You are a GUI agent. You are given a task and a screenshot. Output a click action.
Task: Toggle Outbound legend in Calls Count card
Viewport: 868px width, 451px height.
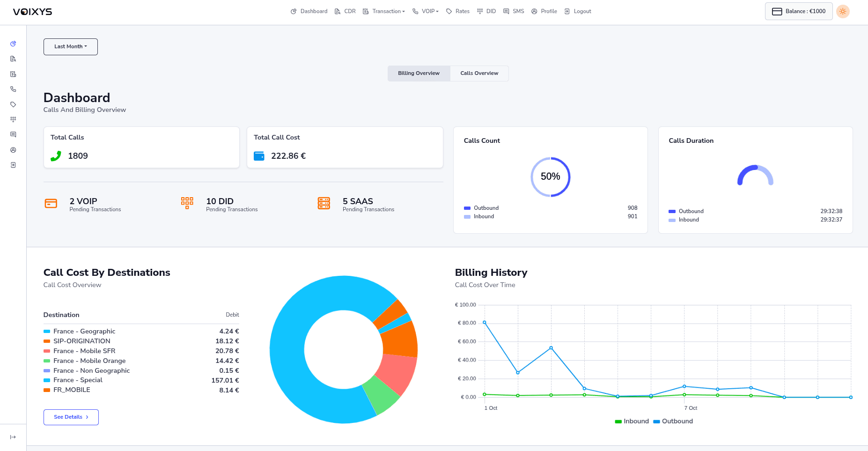point(481,208)
